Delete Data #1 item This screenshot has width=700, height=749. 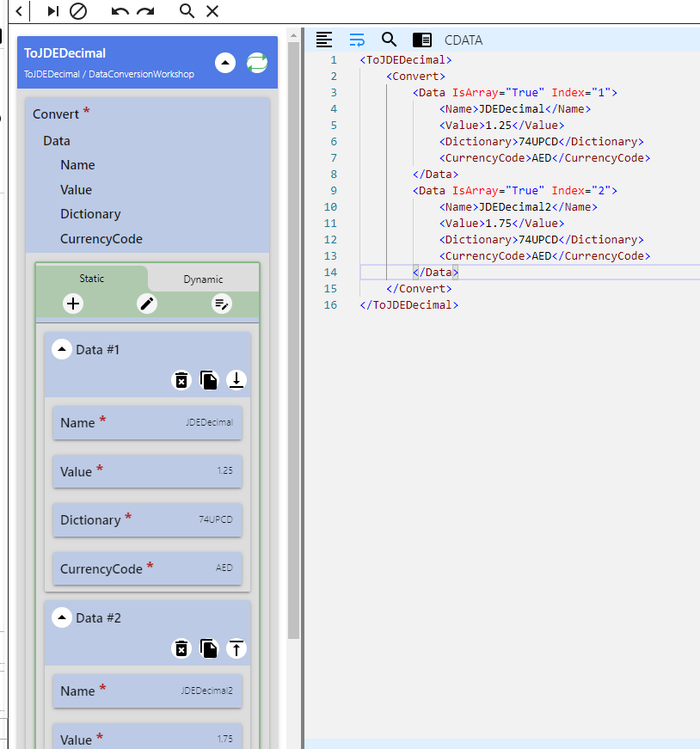tap(181, 381)
